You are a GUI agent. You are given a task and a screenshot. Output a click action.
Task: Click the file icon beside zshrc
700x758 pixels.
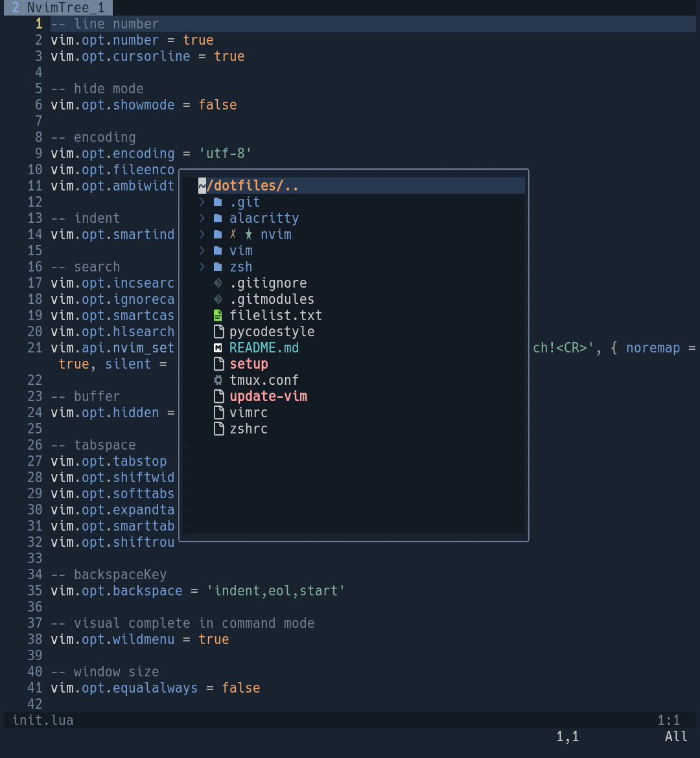tap(218, 429)
